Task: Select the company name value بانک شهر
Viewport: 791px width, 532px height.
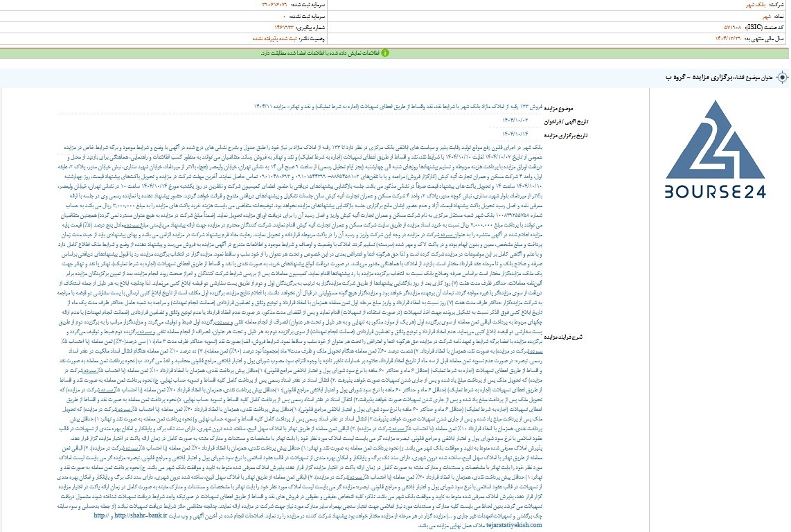Action: click(756, 5)
